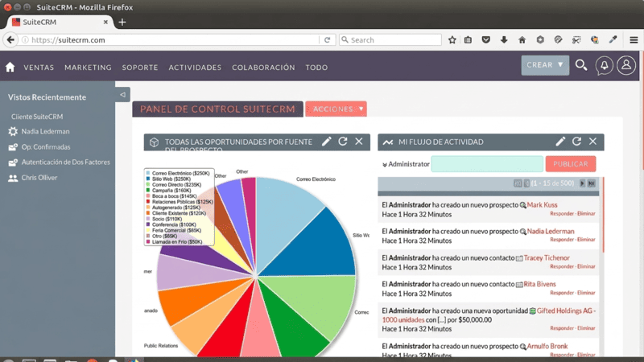Edit the opportunities dashlet with pencil icon
This screenshot has width=644, height=362.
(327, 142)
